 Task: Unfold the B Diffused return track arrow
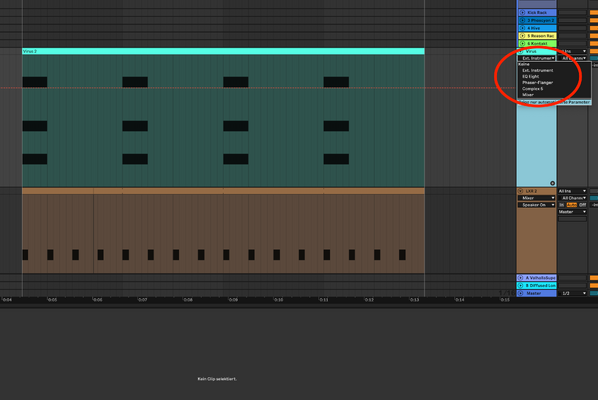coord(521,286)
